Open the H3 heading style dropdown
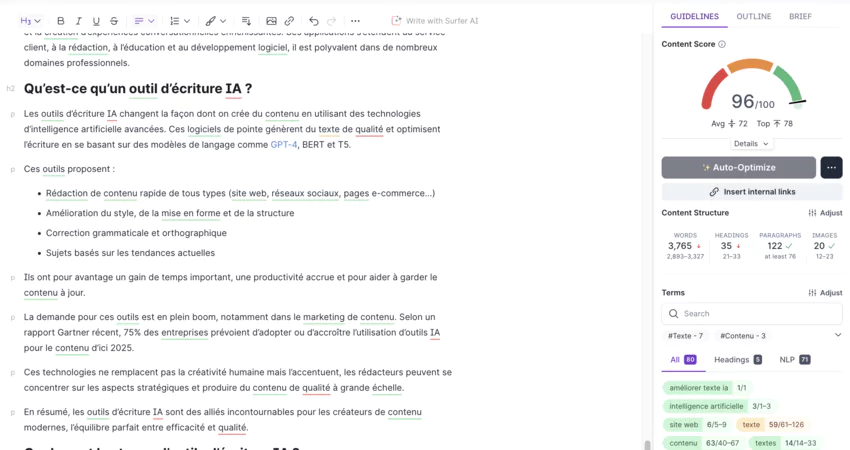 tap(30, 21)
